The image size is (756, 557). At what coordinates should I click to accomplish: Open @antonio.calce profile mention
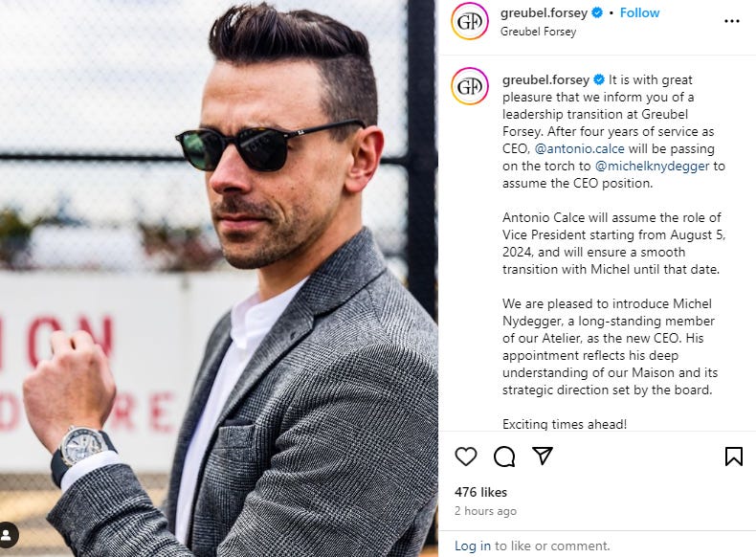pos(580,149)
